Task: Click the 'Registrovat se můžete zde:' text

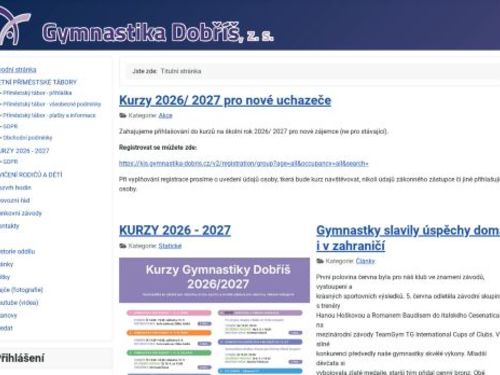Action: point(158,147)
